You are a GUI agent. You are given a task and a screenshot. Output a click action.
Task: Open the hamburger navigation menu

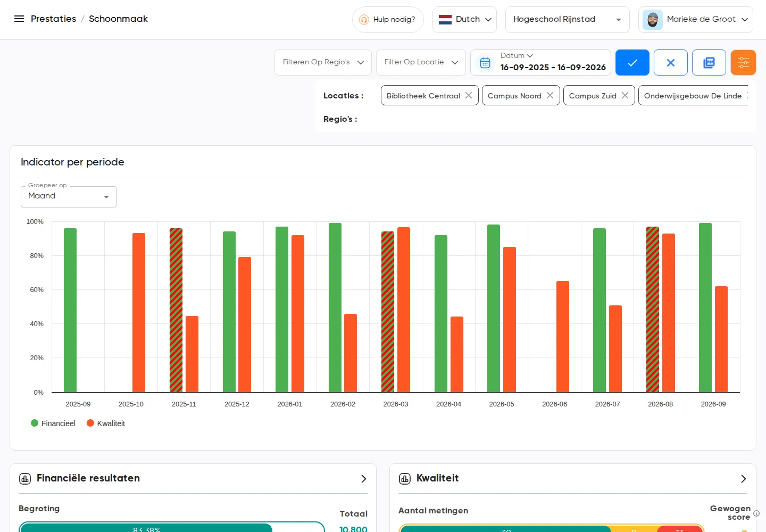19,19
